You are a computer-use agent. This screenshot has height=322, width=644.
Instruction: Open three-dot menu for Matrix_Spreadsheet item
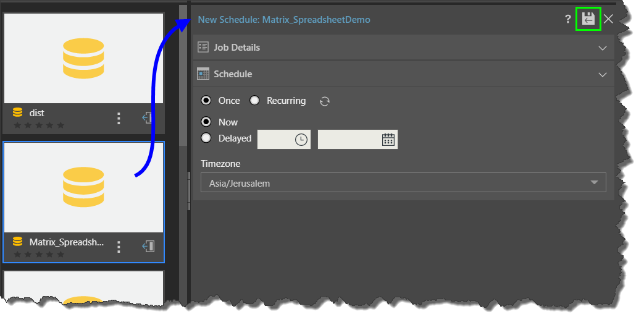[119, 247]
